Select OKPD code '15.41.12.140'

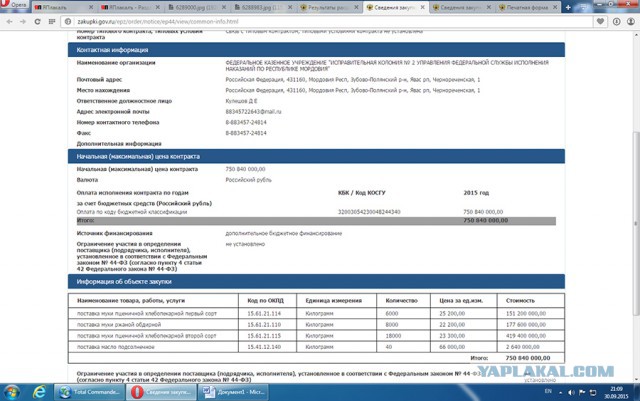pos(264,347)
